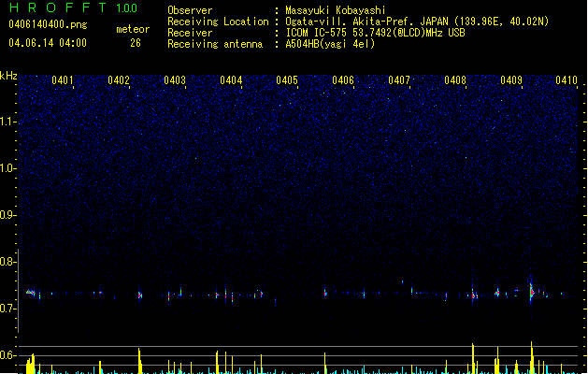
Task: Click the meteor count value 26
Action: [x=136, y=43]
